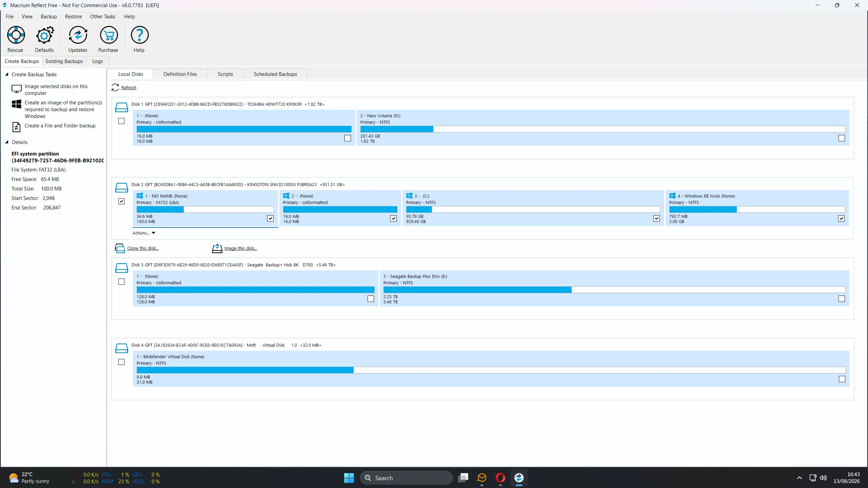
Task: Select Create a File and Folder backup
Action: [x=60, y=125]
